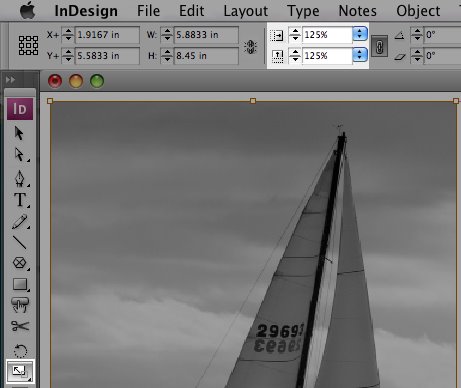Click the Width field showing 5.8833 in
Image resolution: width=461 pixels, height=388 pixels.
pyautogui.click(x=206, y=35)
